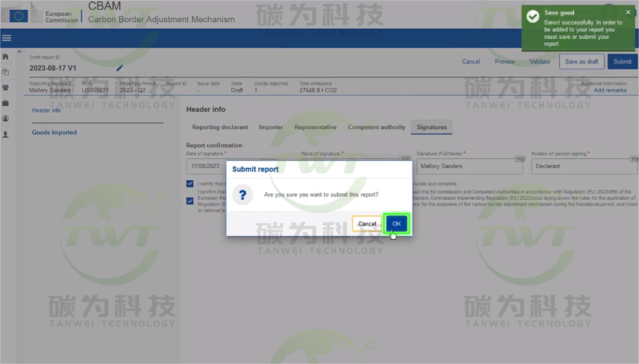Click the 'Mallory Sanders' reporting declarant value
This screenshot has height=364, width=639.
[50, 90]
